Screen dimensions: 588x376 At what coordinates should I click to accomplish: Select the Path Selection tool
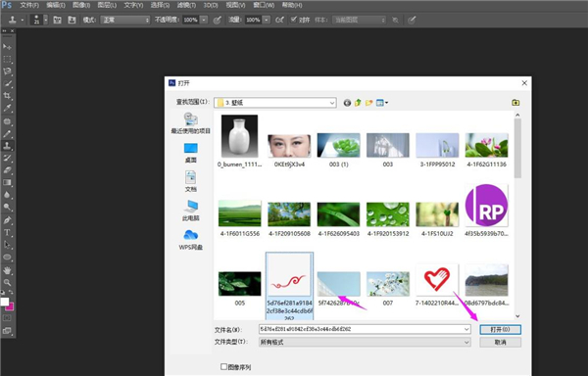(7, 245)
